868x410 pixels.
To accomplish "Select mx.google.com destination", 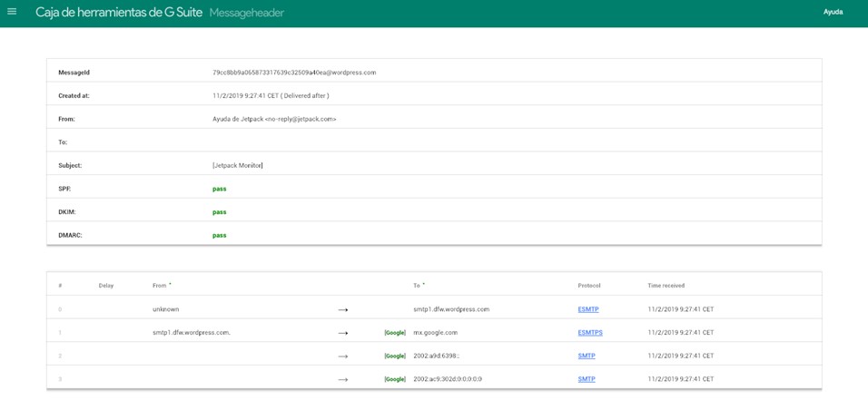I will 435,333.
